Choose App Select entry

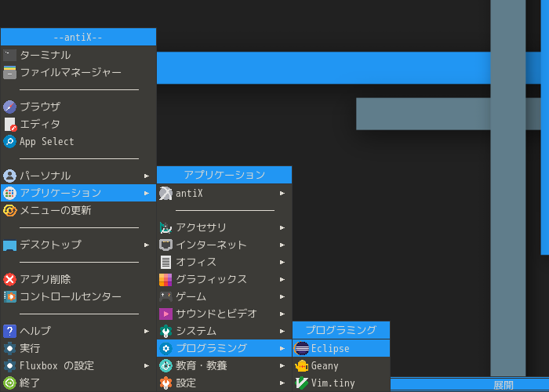[78, 141]
